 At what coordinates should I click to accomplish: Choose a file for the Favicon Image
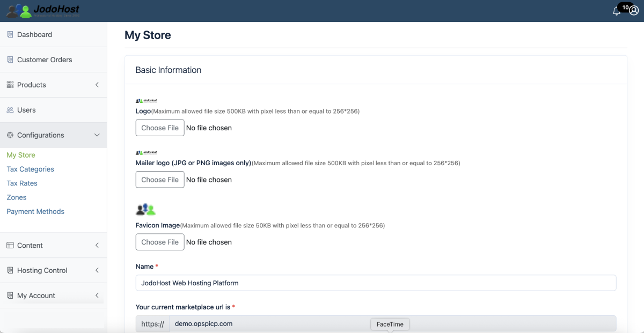pyautogui.click(x=160, y=242)
